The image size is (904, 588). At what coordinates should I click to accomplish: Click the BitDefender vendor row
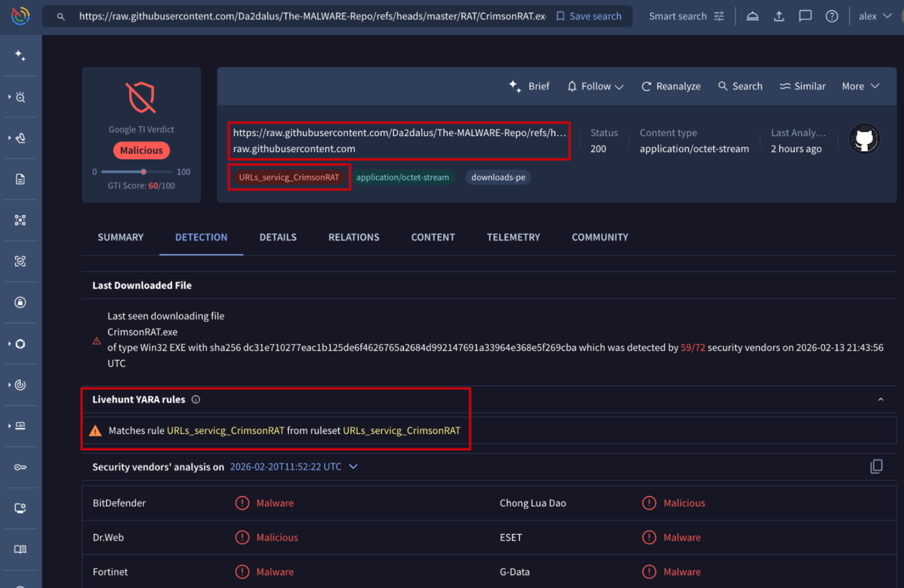click(x=286, y=503)
